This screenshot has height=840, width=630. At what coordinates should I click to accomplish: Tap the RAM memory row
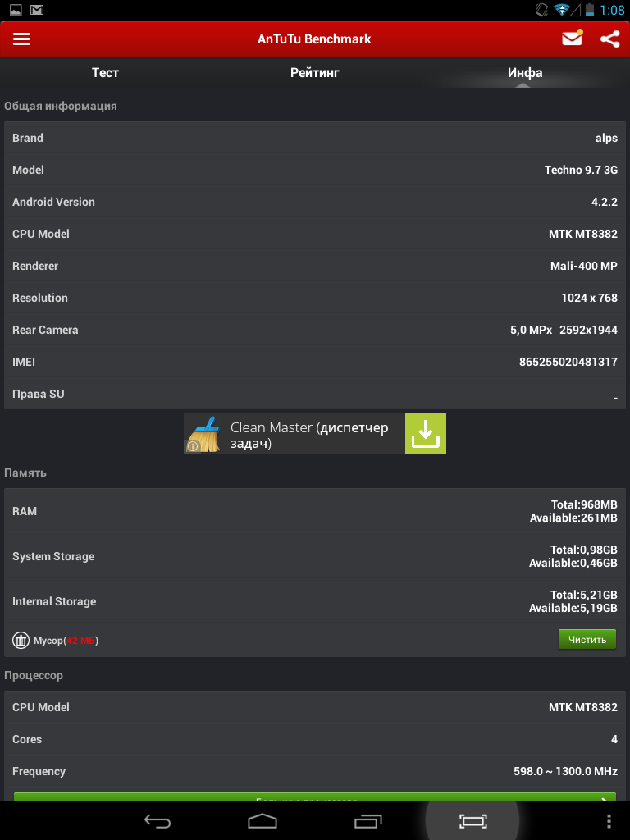point(315,511)
